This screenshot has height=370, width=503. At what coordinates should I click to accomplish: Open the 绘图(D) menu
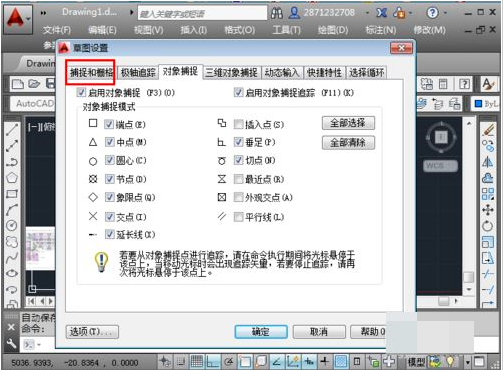(x=333, y=30)
